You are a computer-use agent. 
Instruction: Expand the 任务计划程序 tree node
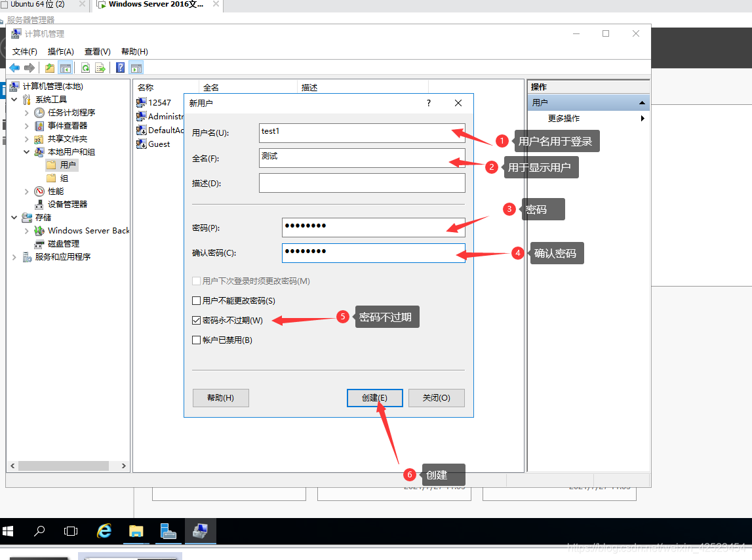[x=27, y=113]
